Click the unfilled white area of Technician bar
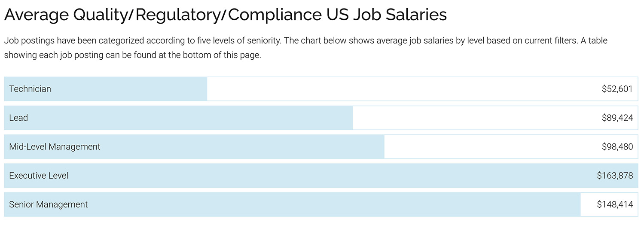This screenshot has width=644, height=225. [x=387, y=89]
